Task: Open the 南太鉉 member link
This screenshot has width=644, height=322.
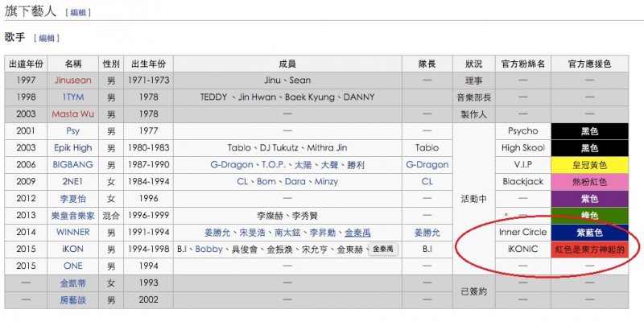Action: click(288, 233)
